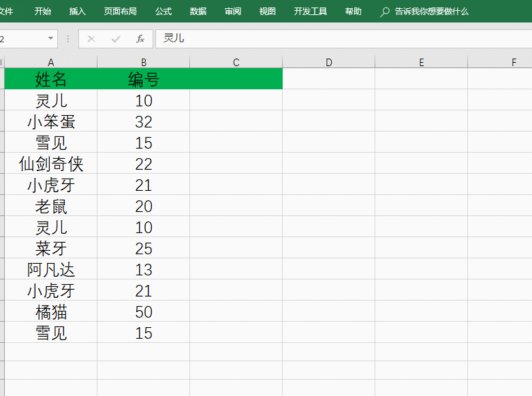Open the 公式 ribbon tab
Screen dimensions: 532x396
[163, 12]
